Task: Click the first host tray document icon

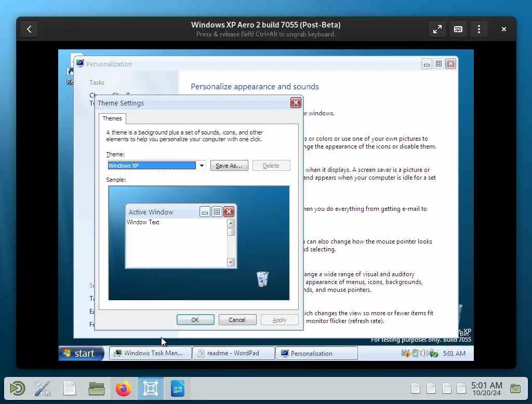Action: click(416, 388)
